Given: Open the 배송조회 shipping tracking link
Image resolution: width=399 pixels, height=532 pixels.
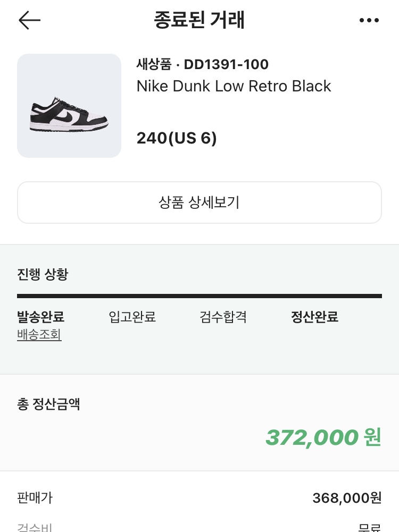Looking at the screenshot, I should click(x=39, y=334).
